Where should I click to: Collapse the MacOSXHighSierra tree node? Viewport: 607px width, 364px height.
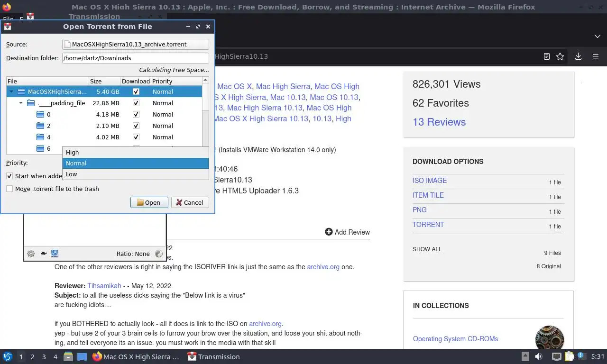point(12,91)
